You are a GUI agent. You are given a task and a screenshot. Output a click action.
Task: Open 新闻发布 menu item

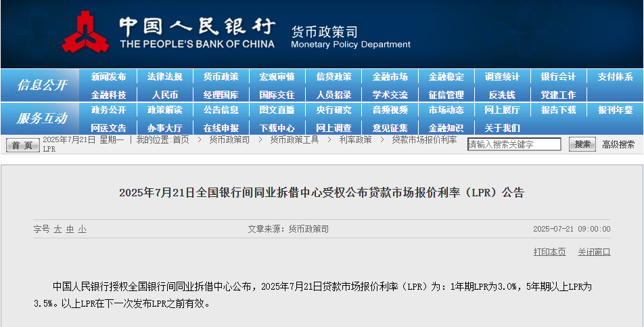coord(108,77)
